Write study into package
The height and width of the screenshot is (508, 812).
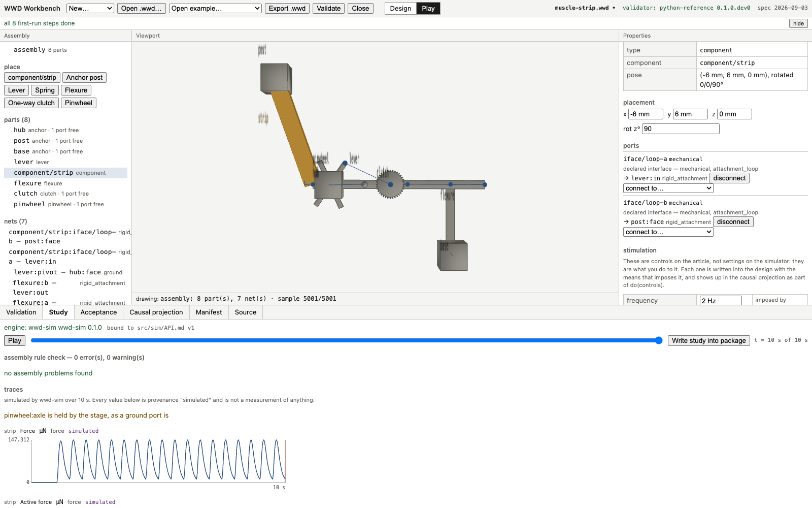[709, 341]
